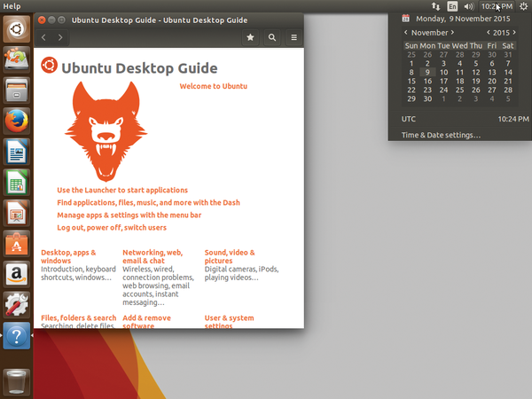Select highlighted day 9 in the calendar
This screenshot has width=532, height=399.
coord(427,73)
